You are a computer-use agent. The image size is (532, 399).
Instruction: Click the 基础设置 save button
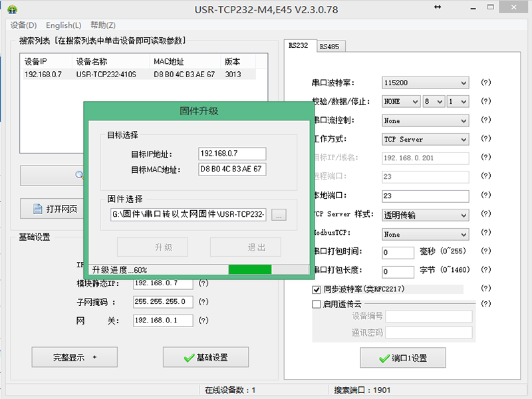tap(205, 357)
